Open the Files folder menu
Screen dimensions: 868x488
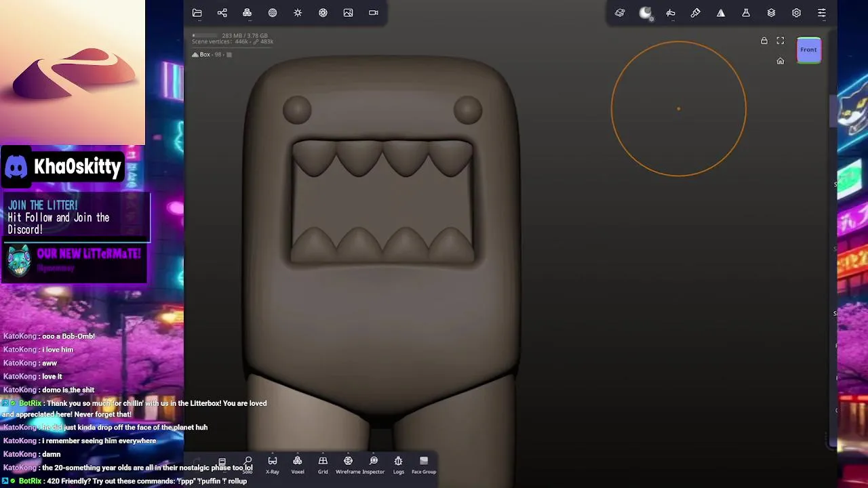point(197,13)
